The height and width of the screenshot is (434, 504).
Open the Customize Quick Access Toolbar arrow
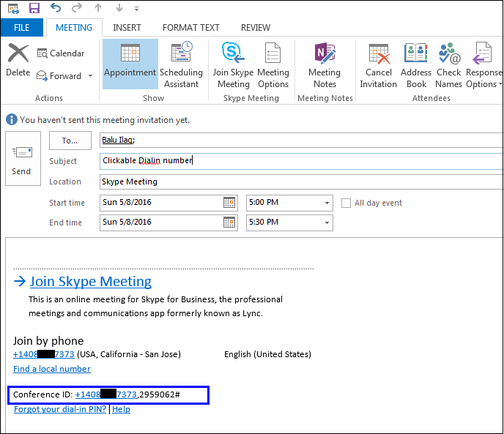tap(136, 9)
